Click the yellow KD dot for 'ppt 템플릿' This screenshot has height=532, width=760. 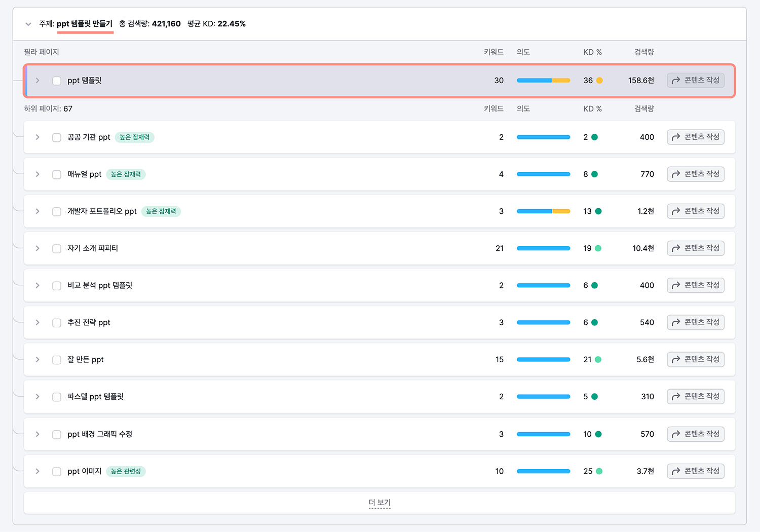click(x=599, y=81)
